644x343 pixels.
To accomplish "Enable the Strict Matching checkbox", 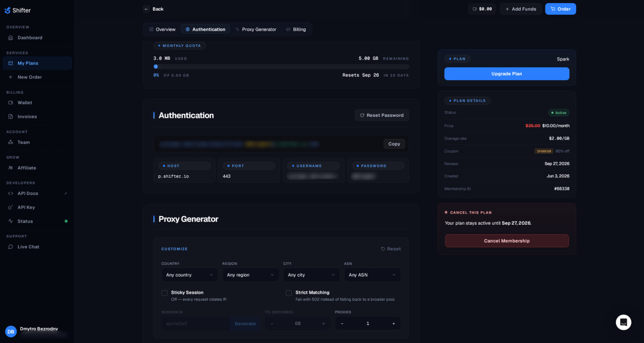I will 289,293.
